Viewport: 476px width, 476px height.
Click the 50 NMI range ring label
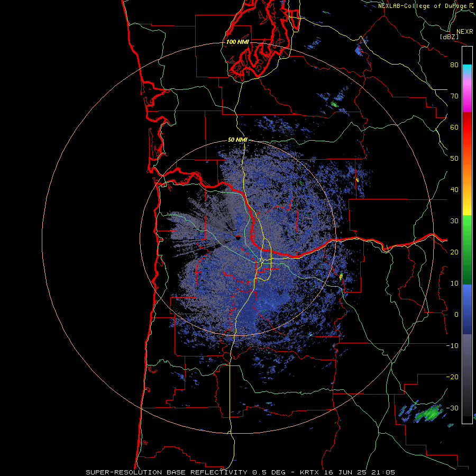[x=237, y=140]
